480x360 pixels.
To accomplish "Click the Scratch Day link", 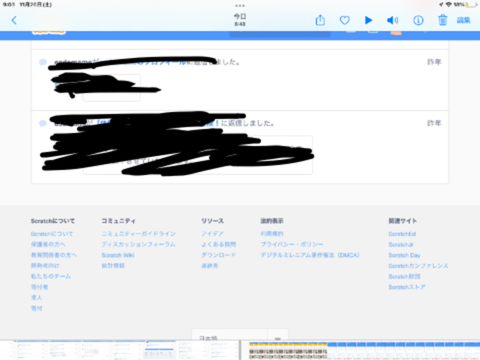I will [x=404, y=255].
